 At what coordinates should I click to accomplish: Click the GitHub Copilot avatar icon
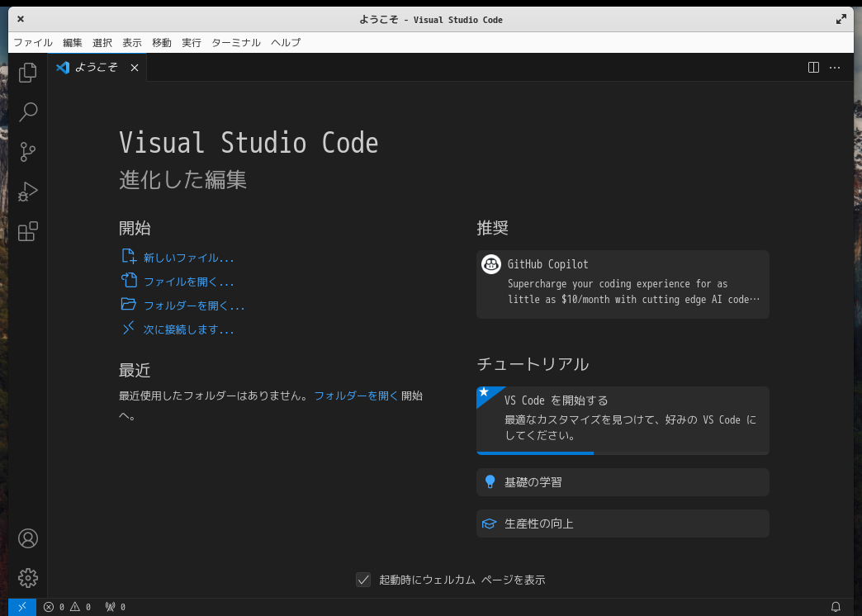point(491,264)
